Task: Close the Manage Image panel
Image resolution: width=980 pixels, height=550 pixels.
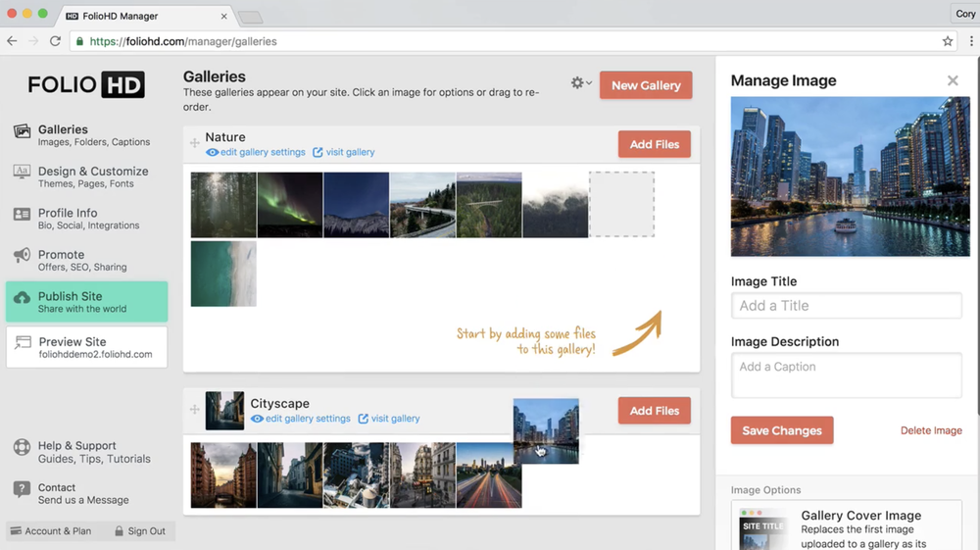Action: (953, 80)
